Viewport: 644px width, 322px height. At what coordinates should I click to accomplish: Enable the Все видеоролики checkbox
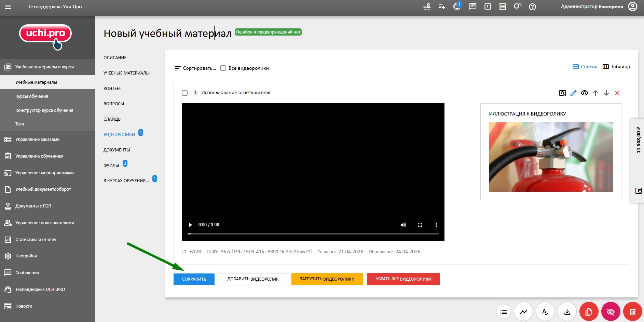(223, 68)
